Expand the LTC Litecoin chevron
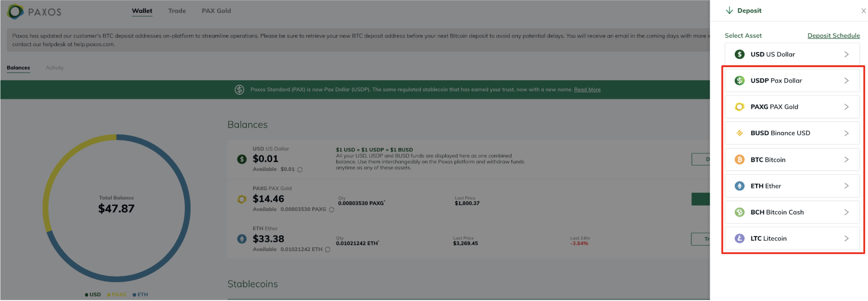The height and width of the screenshot is (301, 868). tap(846, 239)
